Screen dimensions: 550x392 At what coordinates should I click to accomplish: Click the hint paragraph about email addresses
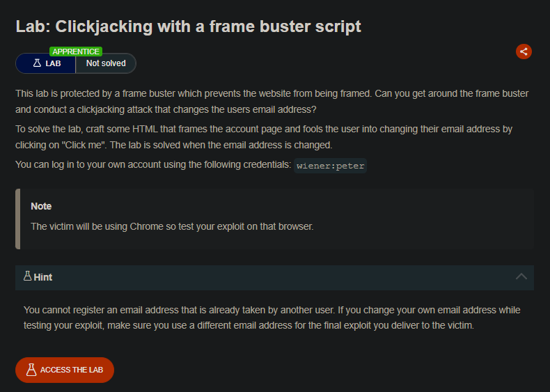coord(272,317)
